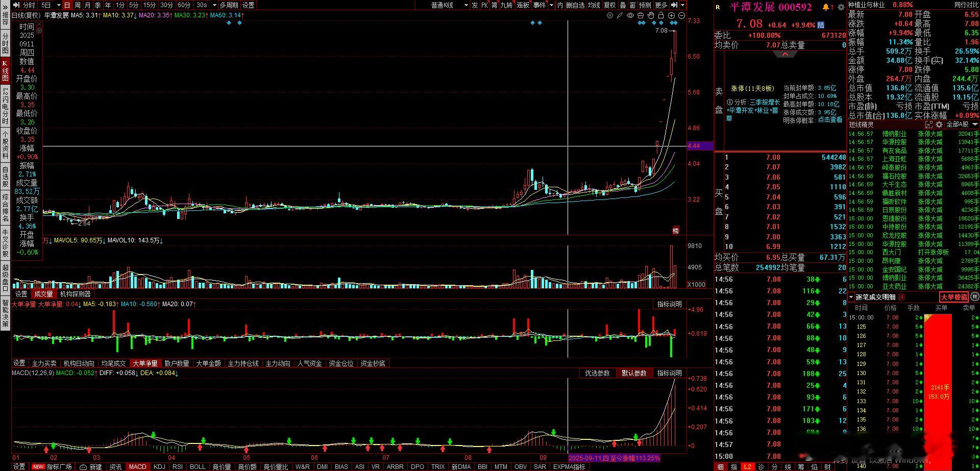The height and width of the screenshot is (471, 980).
Task: Select the 主力动向 indicator tab
Action: tap(278, 363)
